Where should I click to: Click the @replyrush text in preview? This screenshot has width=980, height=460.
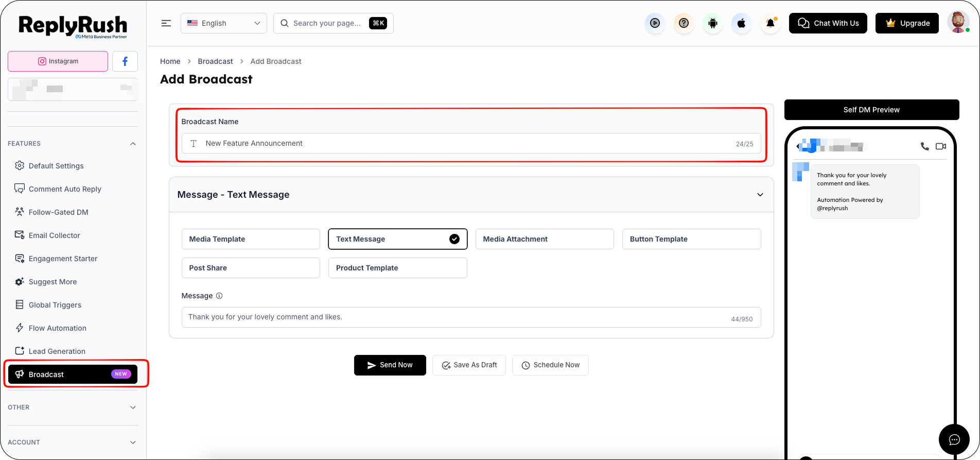point(832,208)
